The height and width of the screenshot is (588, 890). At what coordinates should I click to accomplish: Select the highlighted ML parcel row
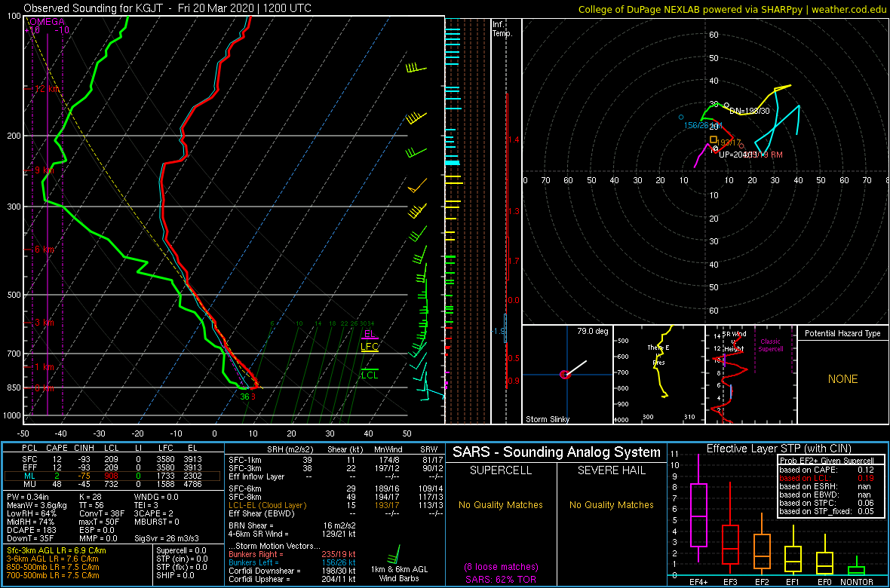pos(113,476)
